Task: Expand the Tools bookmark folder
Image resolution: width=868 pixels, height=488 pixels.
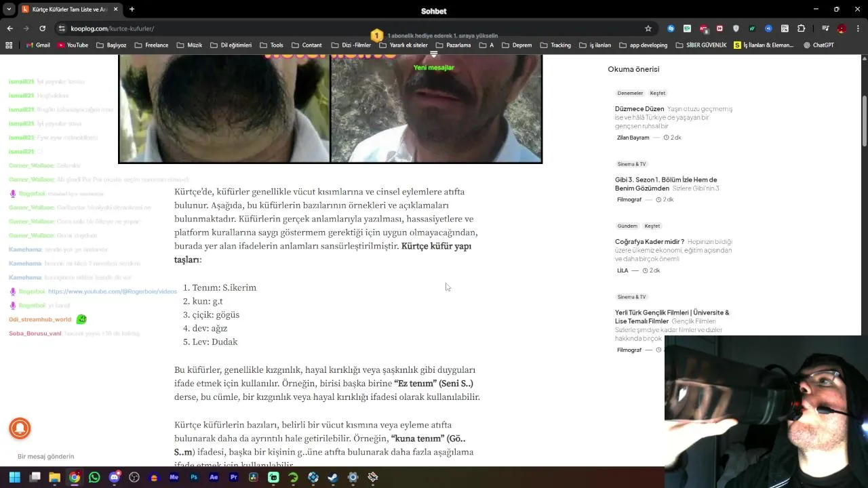Action: (271, 45)
